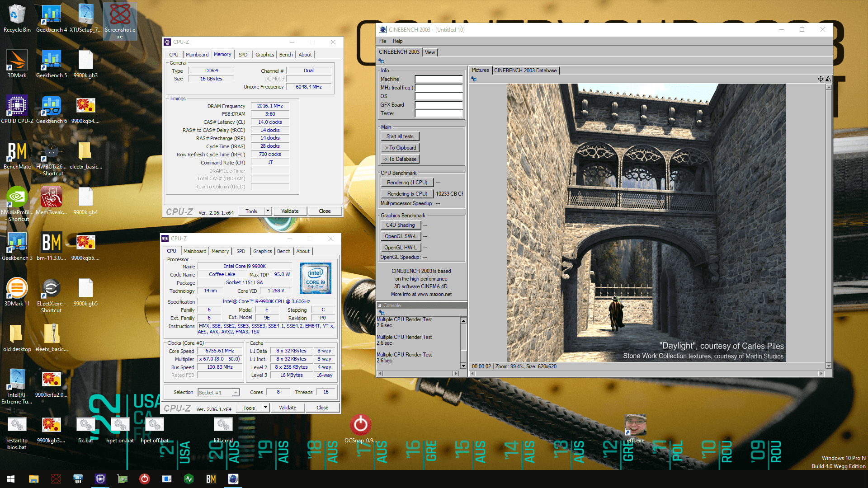This screenshot has width=868, height=488.
Task: Run Rendering (x CPU) benchmark
Action: click(x=407, y=194)
